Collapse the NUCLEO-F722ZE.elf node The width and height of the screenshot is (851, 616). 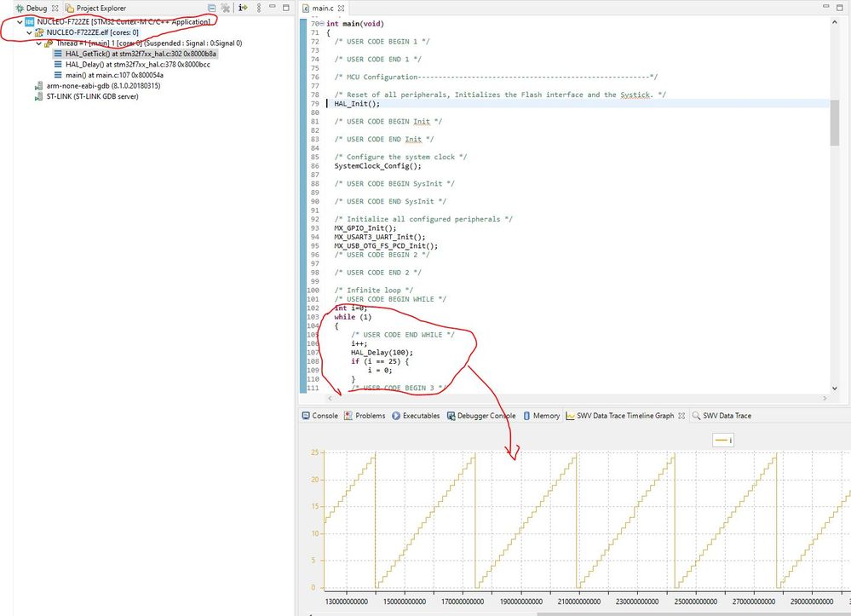[29, 32]
